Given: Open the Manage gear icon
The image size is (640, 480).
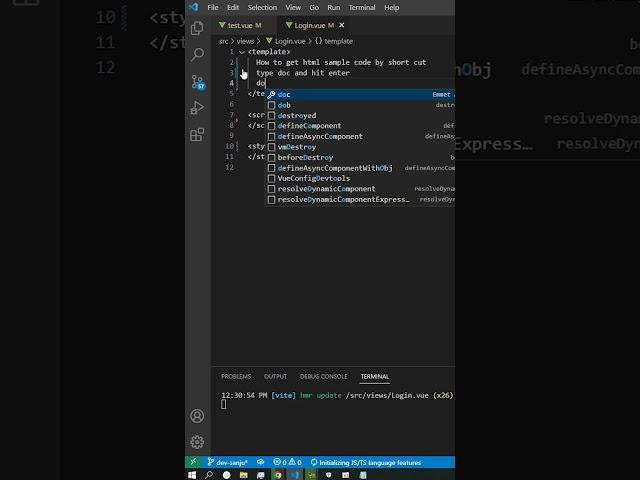Looking at the screenshot, I should click(x=197, y=442).
